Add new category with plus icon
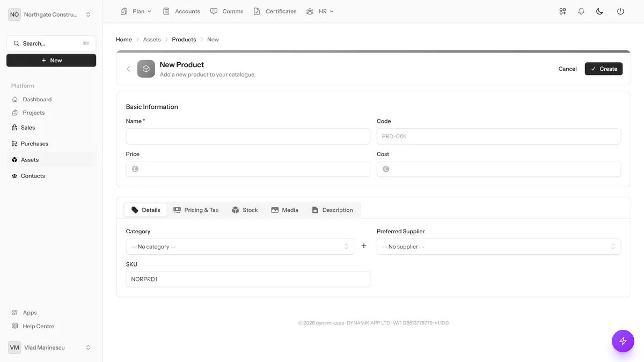The width and height of the screenshot is (644, 362). (x=364, y=246)
